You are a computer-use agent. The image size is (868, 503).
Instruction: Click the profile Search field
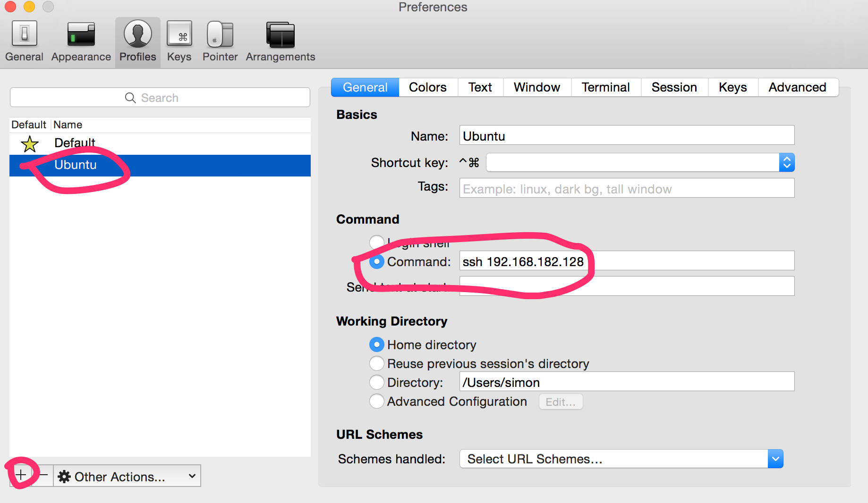pos(160,98)
